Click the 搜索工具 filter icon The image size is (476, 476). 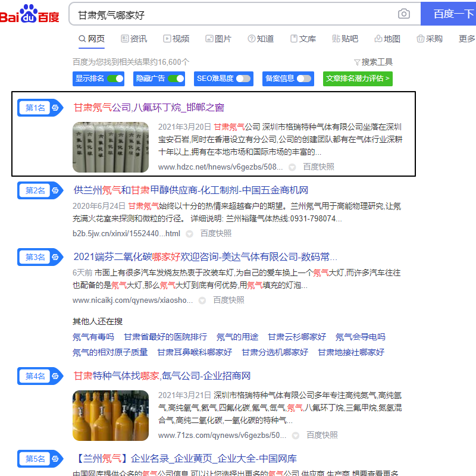357,62
